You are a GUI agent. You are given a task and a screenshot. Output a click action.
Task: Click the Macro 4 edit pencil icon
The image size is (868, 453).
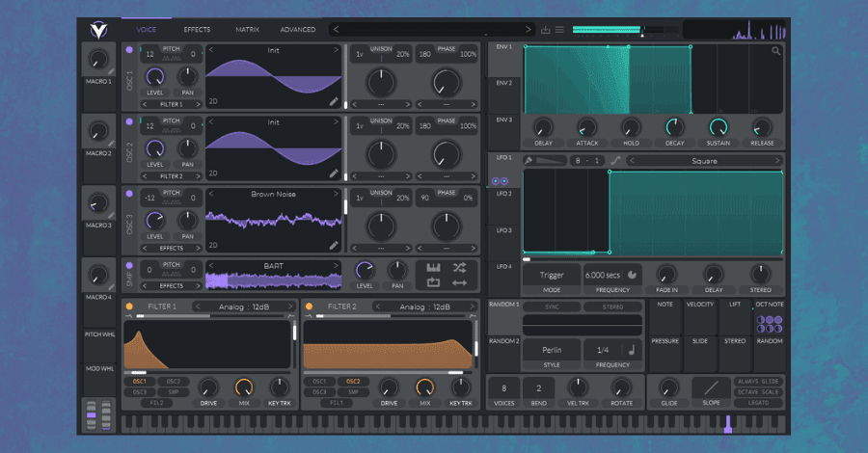pyautogui.click(x=111, y=287)
